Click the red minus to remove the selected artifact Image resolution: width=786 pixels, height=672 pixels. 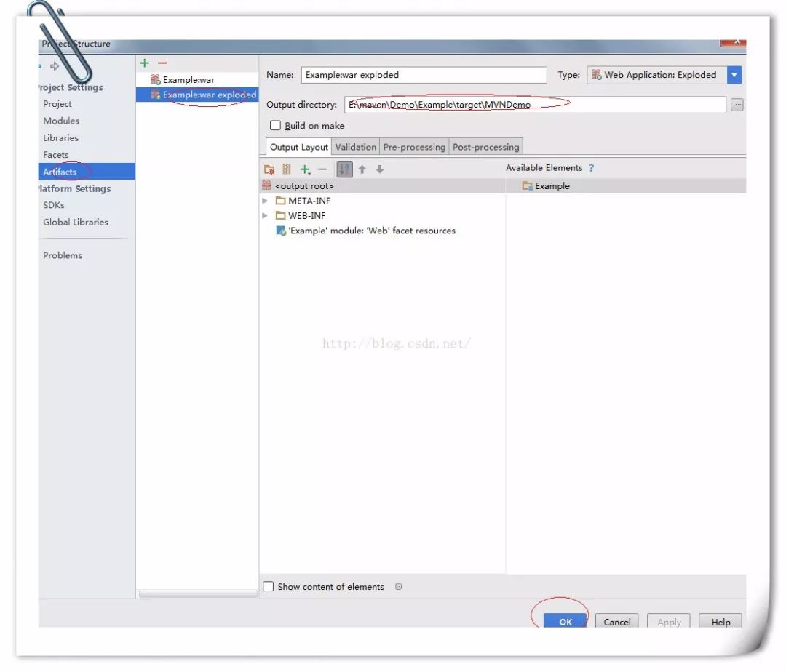pyautogui.click(x=162, y=63)
